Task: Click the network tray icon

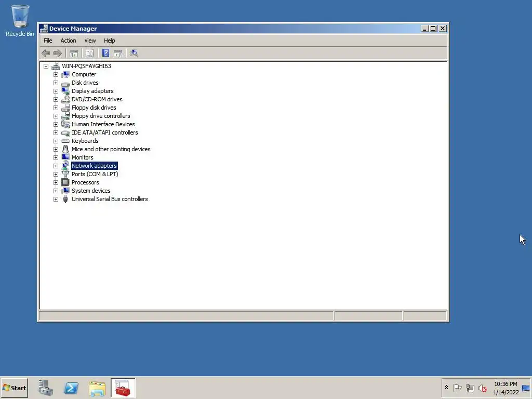Action: 470,388
